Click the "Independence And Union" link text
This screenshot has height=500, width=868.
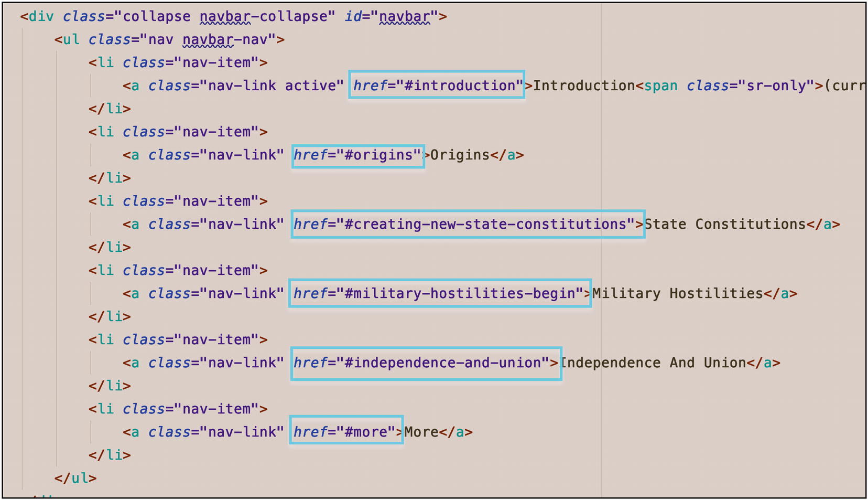coord(653,363)
